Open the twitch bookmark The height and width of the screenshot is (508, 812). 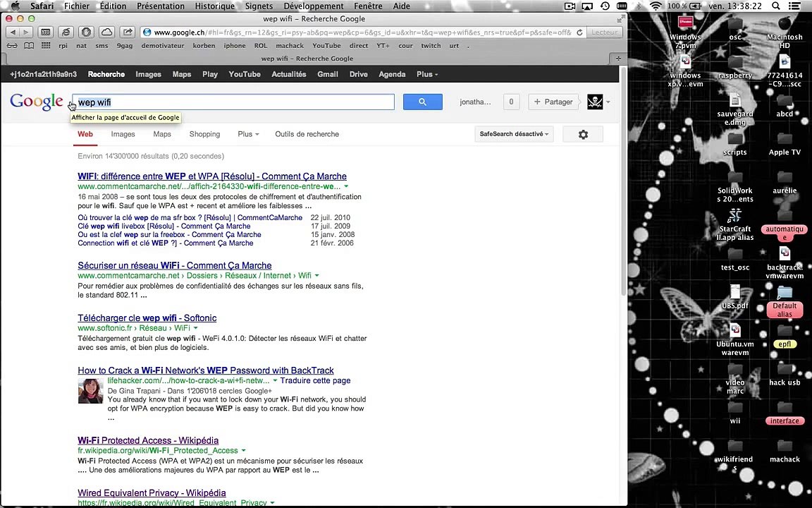pyautogui.click(x=431, y=46)
